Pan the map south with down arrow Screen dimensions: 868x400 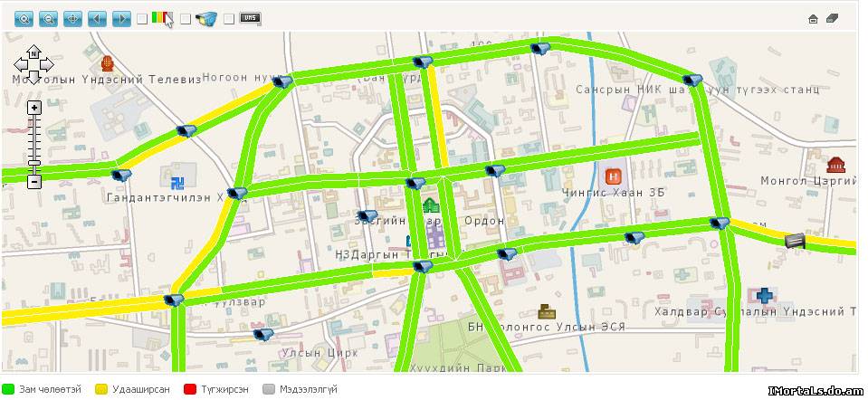coord(33,78)
